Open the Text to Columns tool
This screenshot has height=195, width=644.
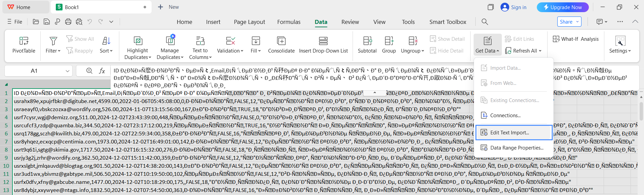pos(200,41)
